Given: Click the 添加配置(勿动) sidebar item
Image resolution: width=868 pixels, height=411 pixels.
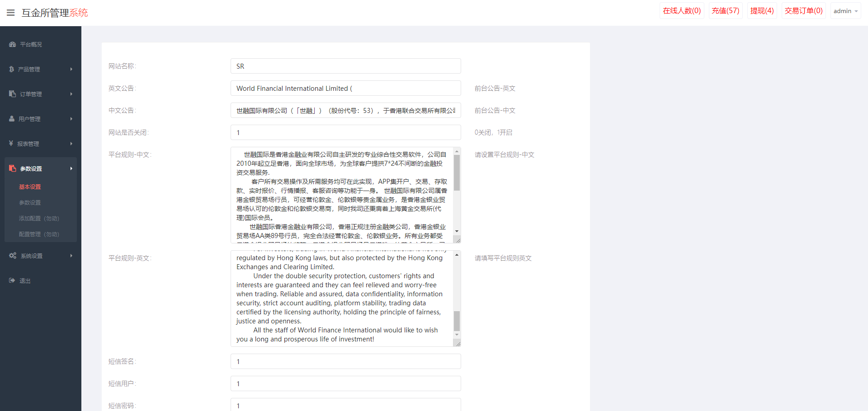Looking at the screenshot, I should coord(38,218).
